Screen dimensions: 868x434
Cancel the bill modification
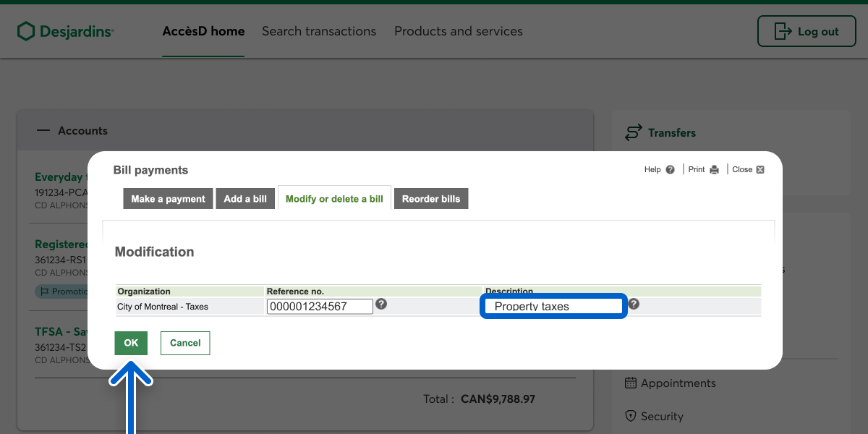point(185,343)
